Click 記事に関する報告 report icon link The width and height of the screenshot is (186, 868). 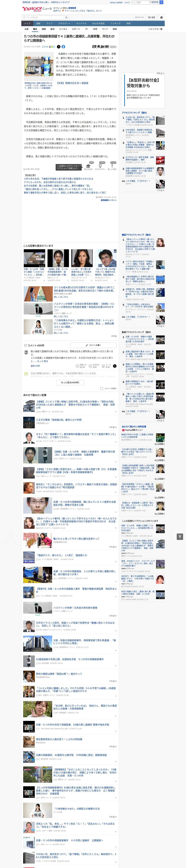point(32,169)
